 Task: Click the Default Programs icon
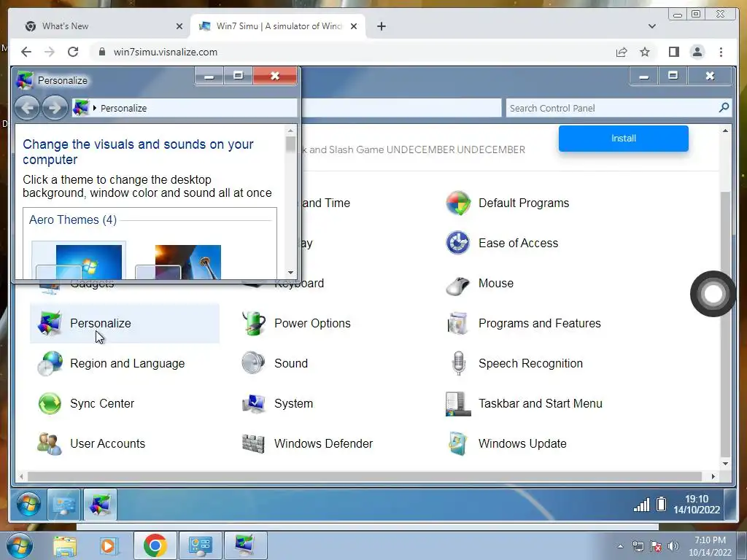point(458,203)
